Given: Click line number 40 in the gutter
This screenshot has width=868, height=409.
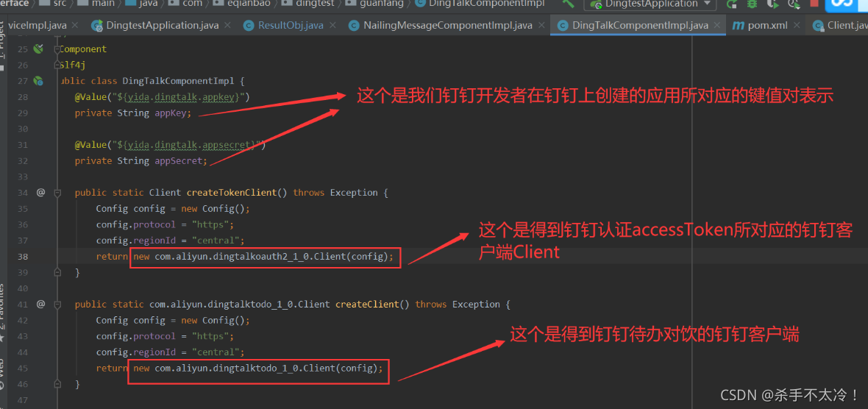Looking at the screenshot, I should coord(23,288).
